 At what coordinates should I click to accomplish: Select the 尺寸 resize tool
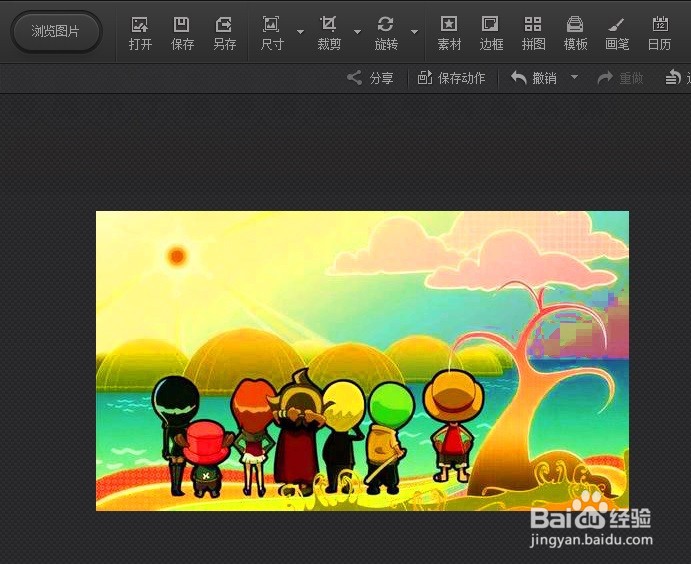point(272,33)
